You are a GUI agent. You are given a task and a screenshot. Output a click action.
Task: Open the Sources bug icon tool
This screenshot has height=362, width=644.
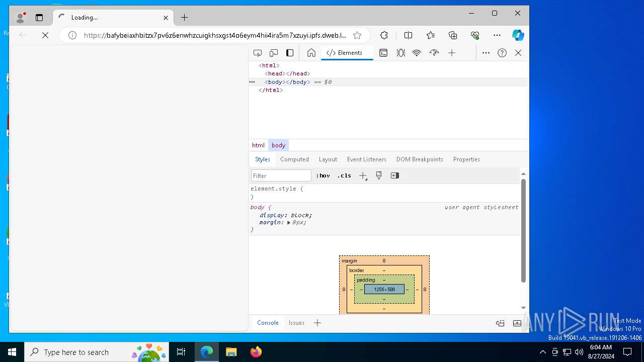click(x=400, y=53)
